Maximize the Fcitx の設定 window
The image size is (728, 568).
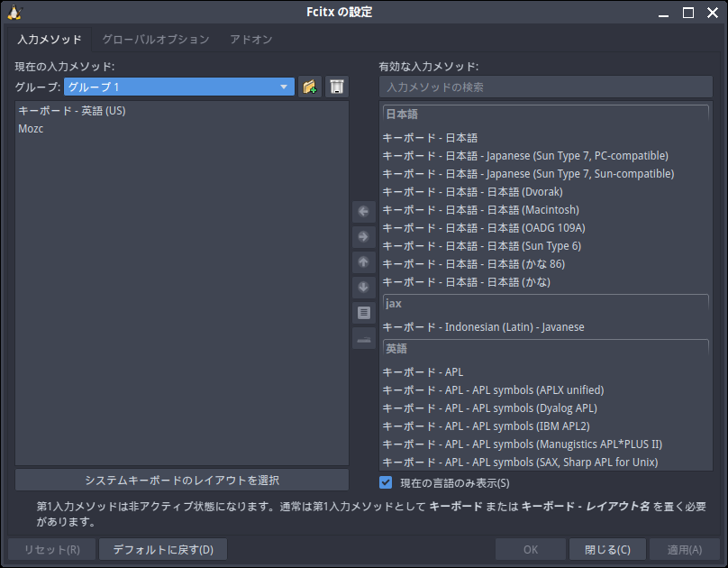(688, 13)
